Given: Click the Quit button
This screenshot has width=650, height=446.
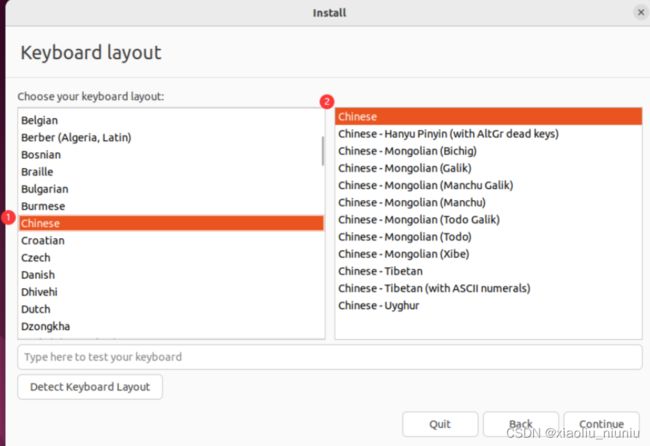Looking at the screenshot, I should point(440,424).
